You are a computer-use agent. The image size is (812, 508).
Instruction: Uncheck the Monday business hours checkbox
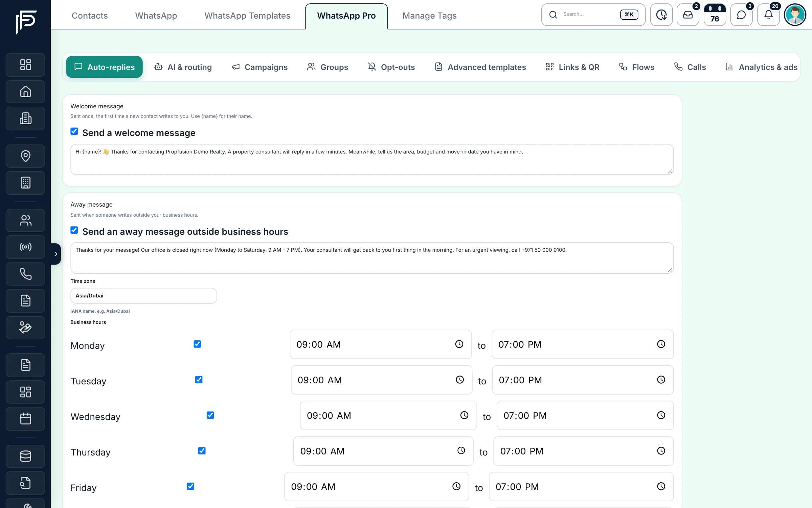click(197, 344)
